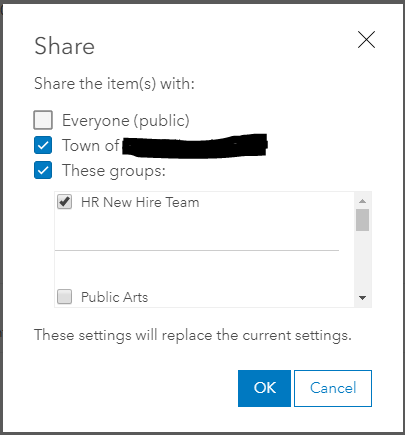Click the groups list scroll down arrow
Image resolution: width=405 pixels, height=435 pixels.
pos(363,298)
